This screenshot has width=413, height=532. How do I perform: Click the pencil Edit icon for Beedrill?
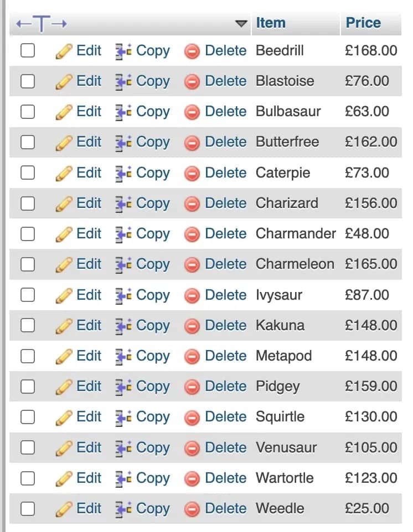tap(64, 51)
